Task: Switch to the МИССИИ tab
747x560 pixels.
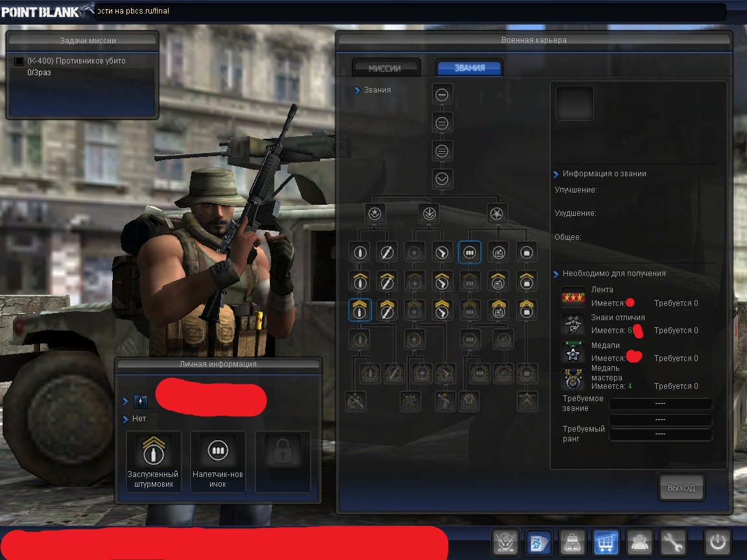Action: pos(385,68)
